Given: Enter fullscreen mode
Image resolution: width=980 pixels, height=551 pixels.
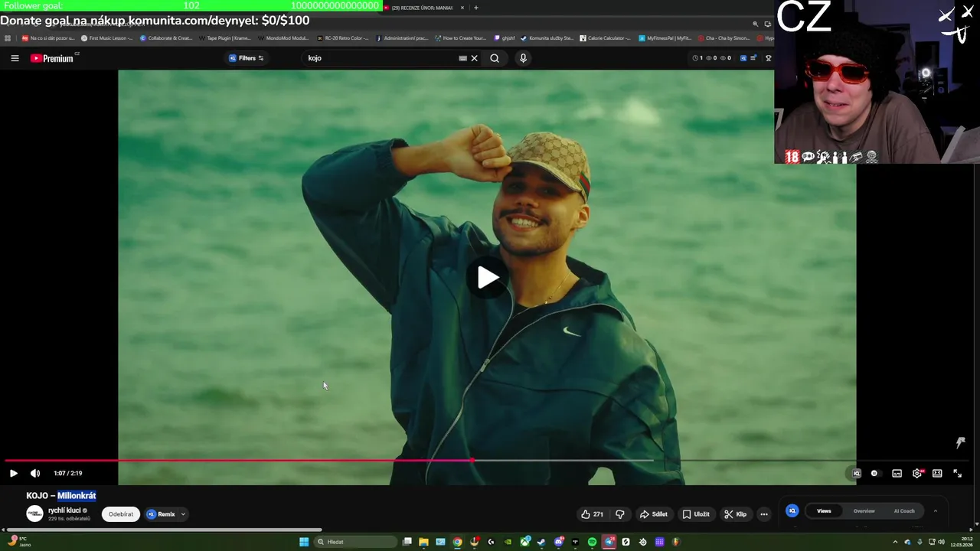Looking at the screenshot, I should (957, 474).
